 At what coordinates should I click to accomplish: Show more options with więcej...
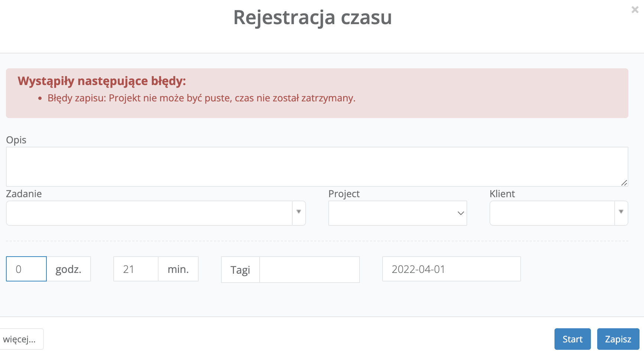20,339
